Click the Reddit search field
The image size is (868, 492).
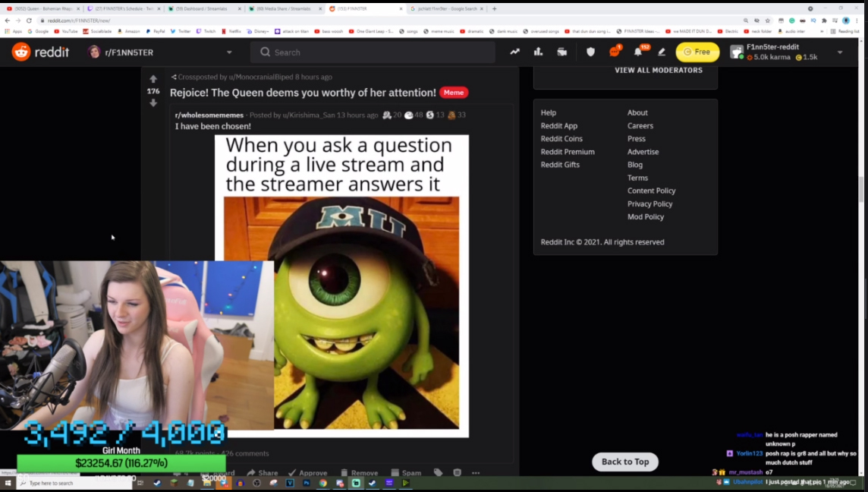373,52
